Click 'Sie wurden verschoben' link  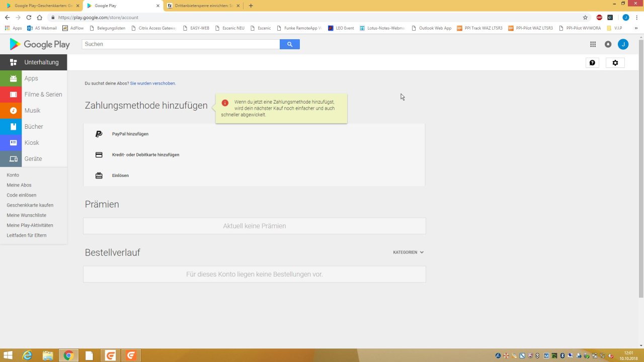153,83
